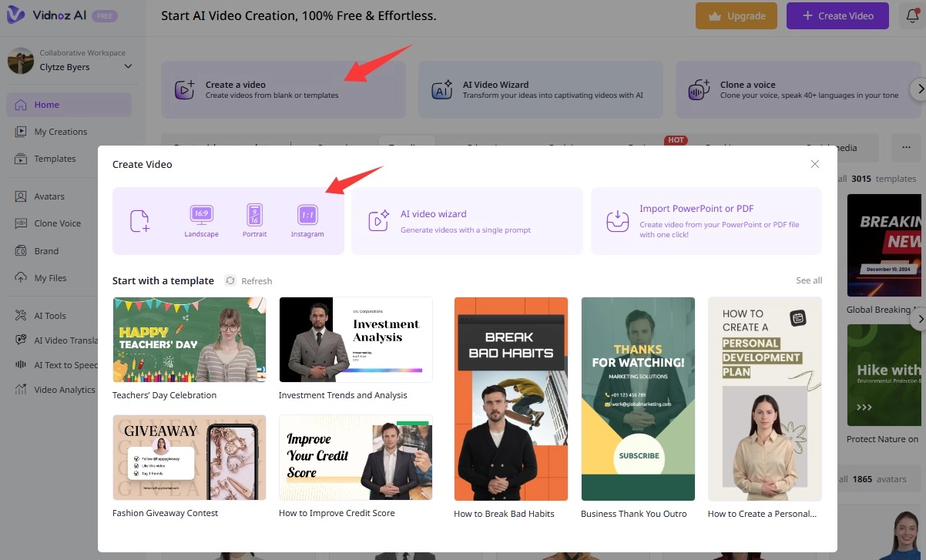
Task: Open the Avatars sidebar section
Action: 51,196
